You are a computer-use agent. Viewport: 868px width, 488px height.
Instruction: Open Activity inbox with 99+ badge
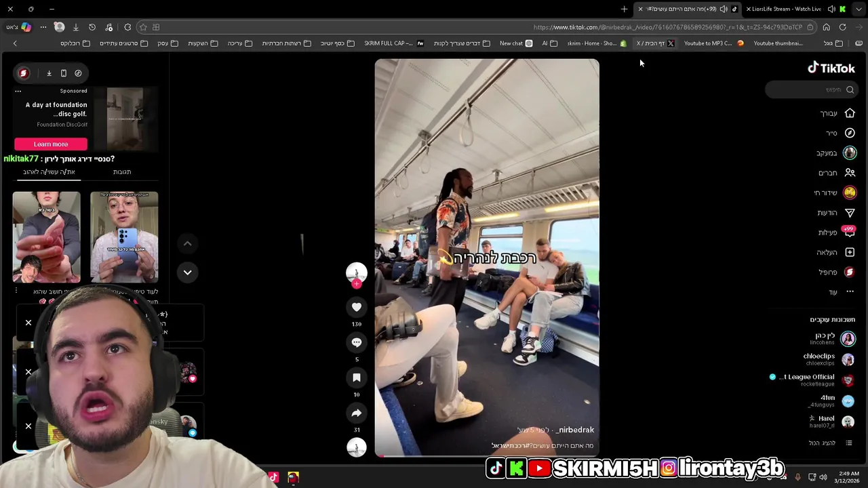tap(849, 232)
